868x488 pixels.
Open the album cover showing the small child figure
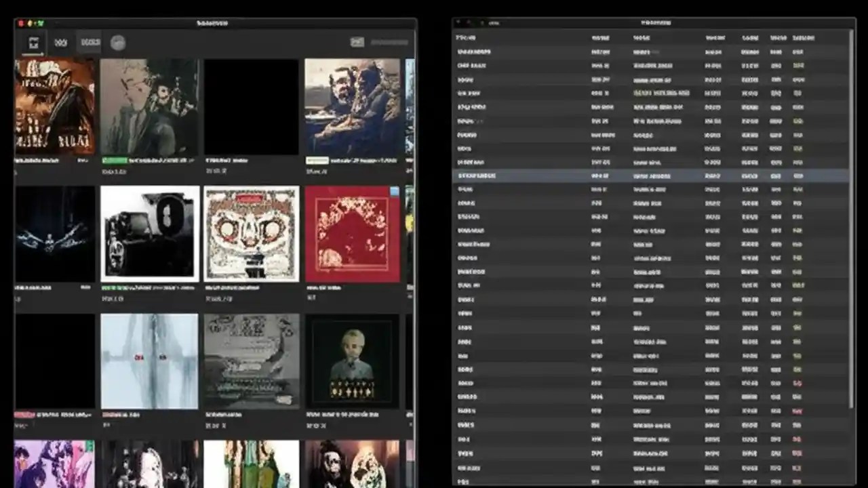[x=353, y=361]
